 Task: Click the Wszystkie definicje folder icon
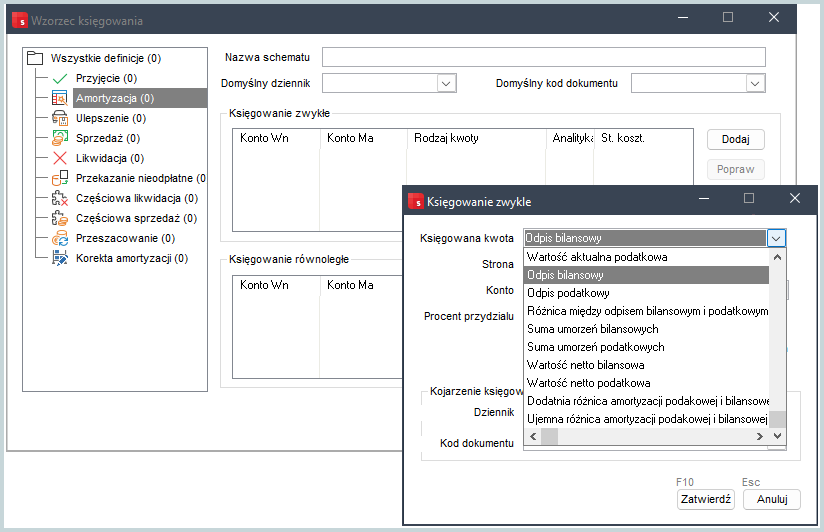tap(35, 58)
